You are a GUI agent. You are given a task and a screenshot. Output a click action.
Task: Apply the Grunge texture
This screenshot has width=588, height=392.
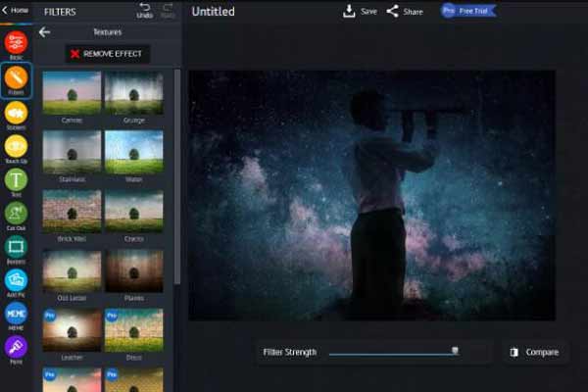pyautogui.click(x=134, y=93)
